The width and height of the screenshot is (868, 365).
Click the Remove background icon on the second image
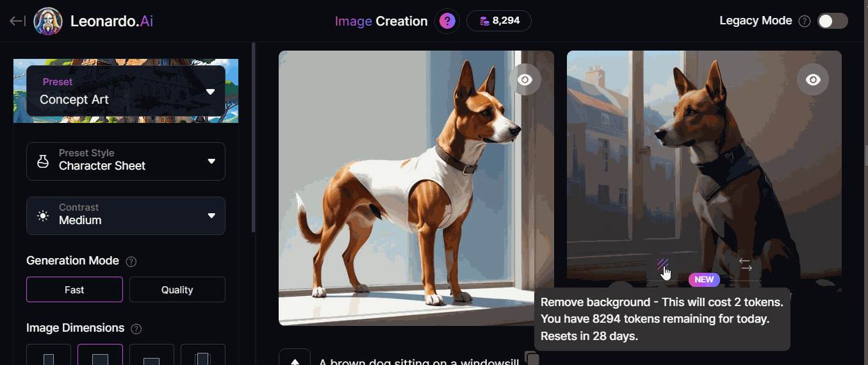[663, 264]
